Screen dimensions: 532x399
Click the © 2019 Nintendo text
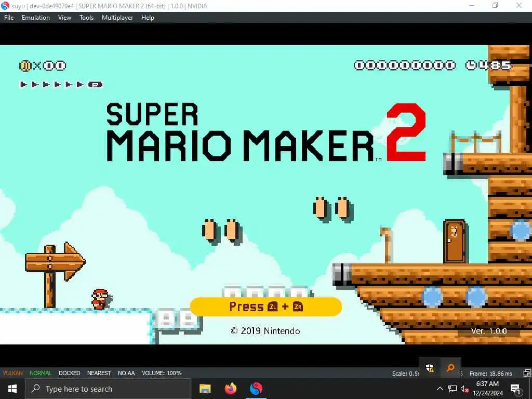point(265,331)
